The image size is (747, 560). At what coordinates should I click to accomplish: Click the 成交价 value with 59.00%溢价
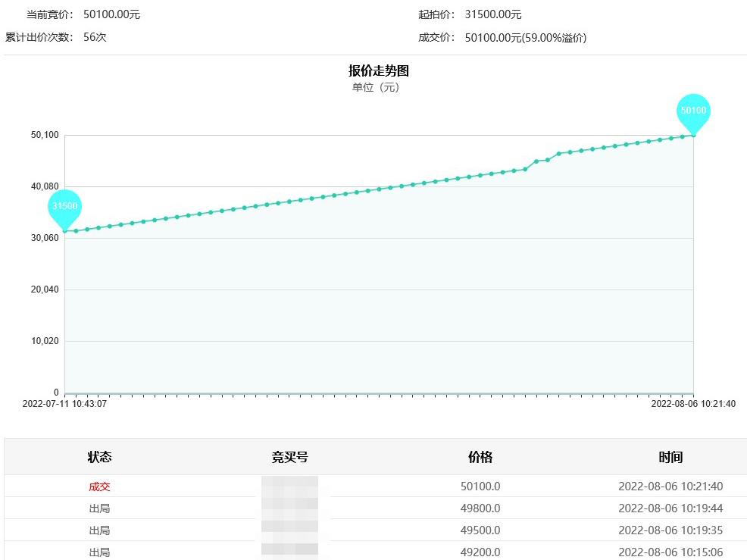click(525, 38)
